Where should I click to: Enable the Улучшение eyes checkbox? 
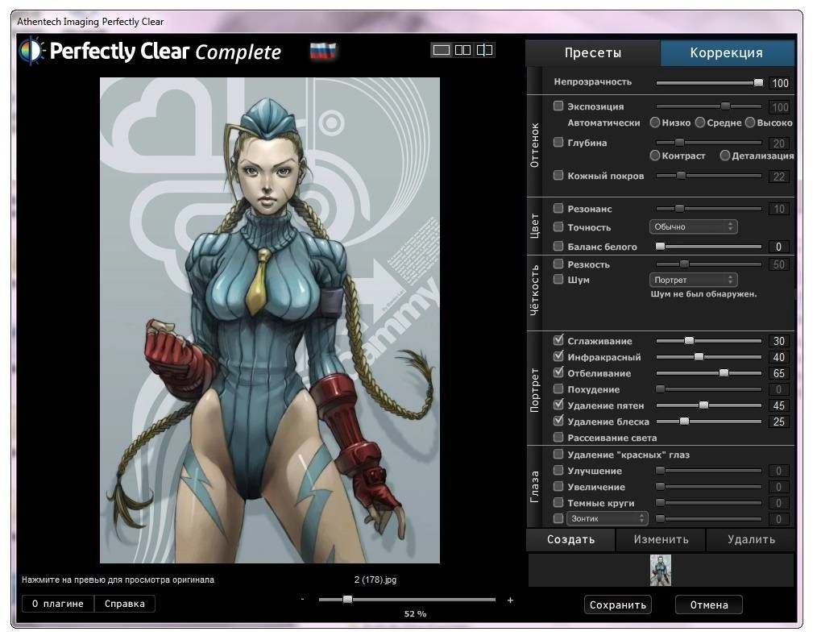click(558, 470)
